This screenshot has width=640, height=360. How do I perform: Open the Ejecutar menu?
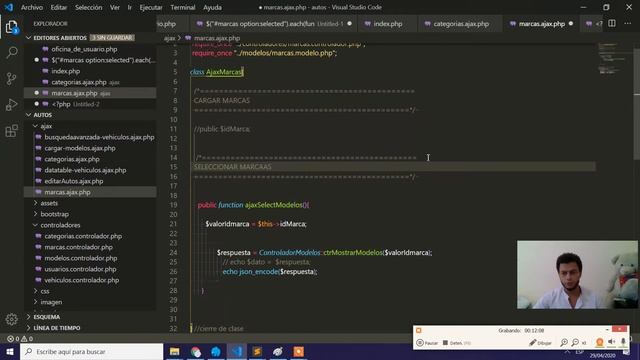151,7
